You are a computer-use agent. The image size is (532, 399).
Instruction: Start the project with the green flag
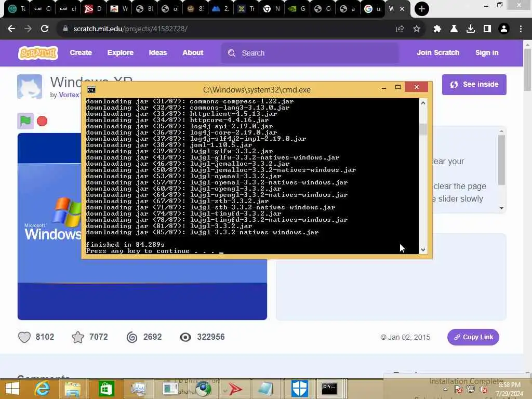click(25, 121)
